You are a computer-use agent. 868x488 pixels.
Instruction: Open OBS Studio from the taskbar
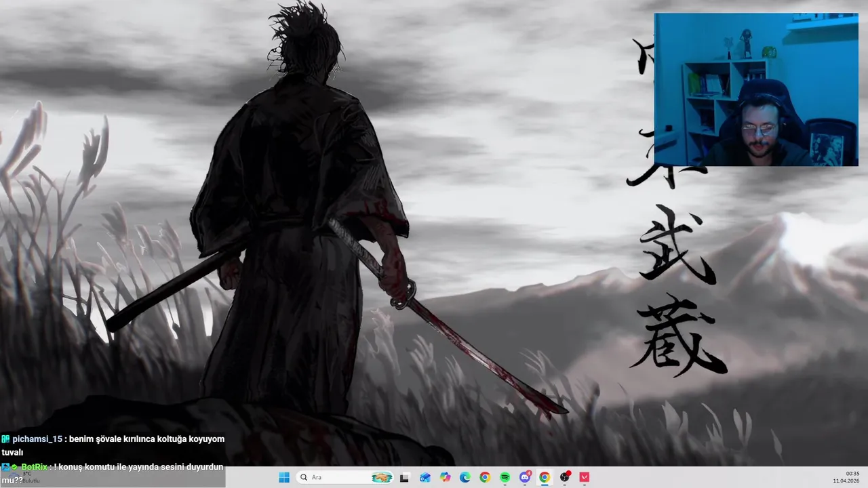[565, 477]
